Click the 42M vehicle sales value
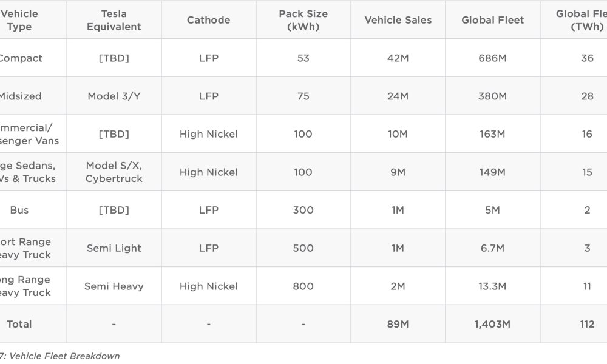 (398, 58)
